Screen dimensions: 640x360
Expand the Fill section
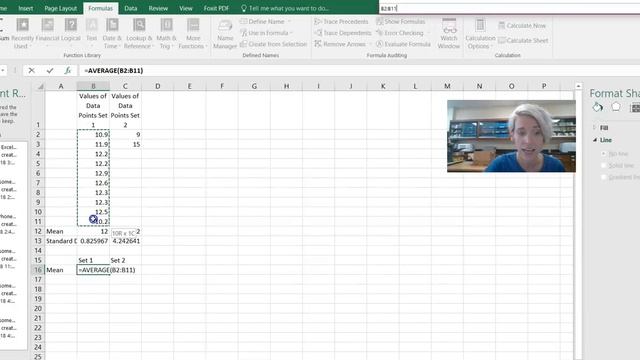click(600, 128)
